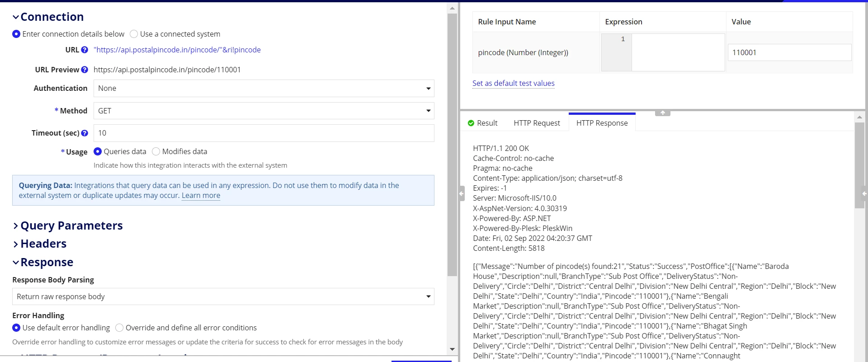Click the Content-Length: 5818 line
The width and height of the screenshot is (868, 362).
(509, 248)
